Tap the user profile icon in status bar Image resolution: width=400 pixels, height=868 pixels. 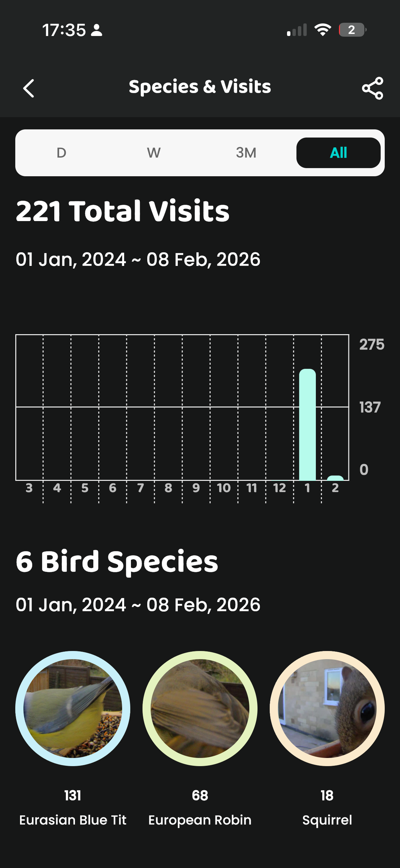[x=97, y=31]
